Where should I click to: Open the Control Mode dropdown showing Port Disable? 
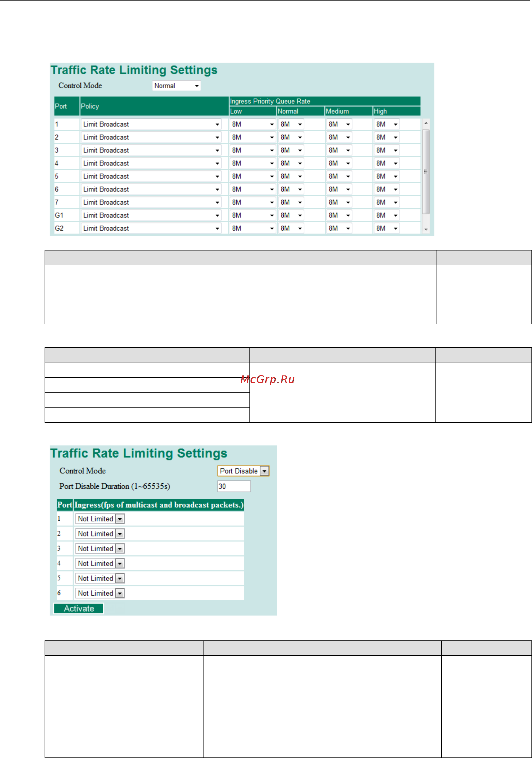point(243,471)
